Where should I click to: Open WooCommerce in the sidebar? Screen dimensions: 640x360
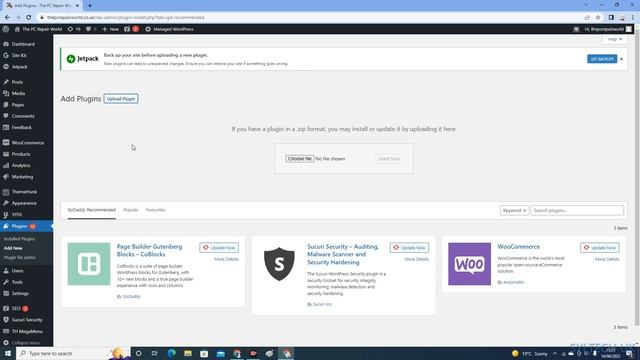(x=28, y=143)
